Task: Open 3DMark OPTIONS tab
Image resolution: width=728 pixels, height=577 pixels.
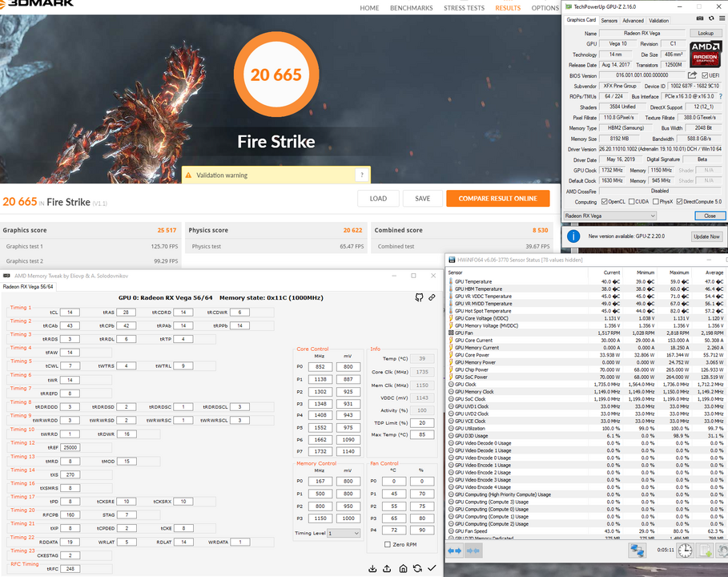Action: [x=545, y=8]
